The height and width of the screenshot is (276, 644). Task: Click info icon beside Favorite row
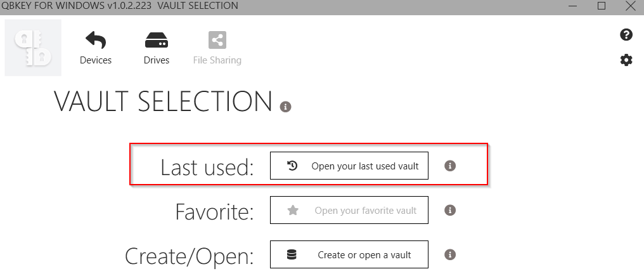click(450, 210)
